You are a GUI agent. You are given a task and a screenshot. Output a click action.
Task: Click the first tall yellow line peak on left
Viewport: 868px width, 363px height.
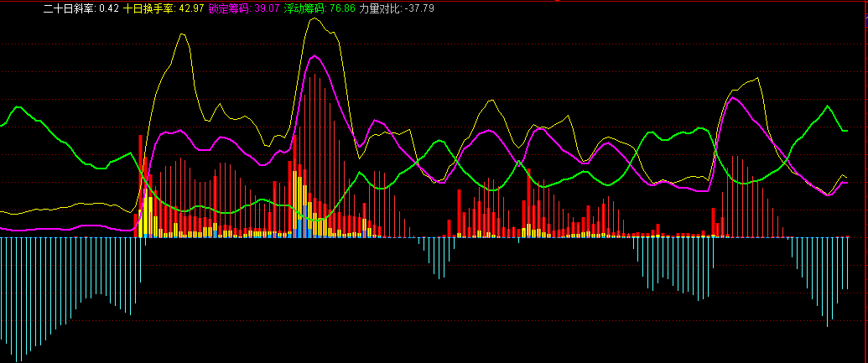179,35
